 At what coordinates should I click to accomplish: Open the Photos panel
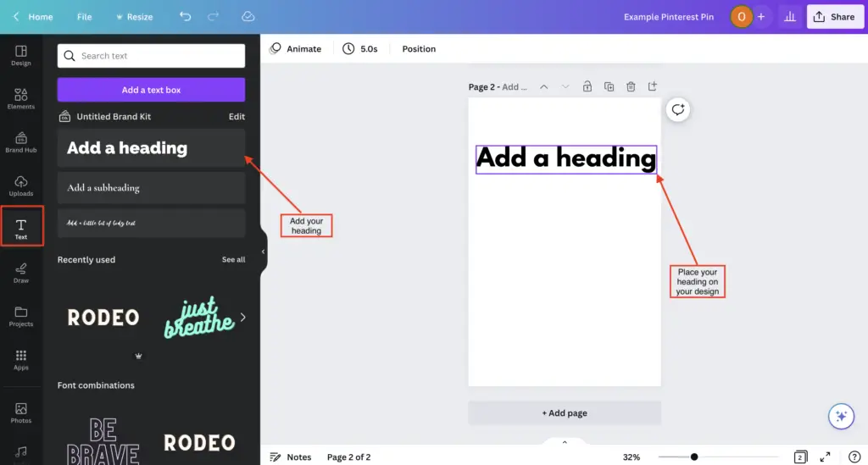21,412
